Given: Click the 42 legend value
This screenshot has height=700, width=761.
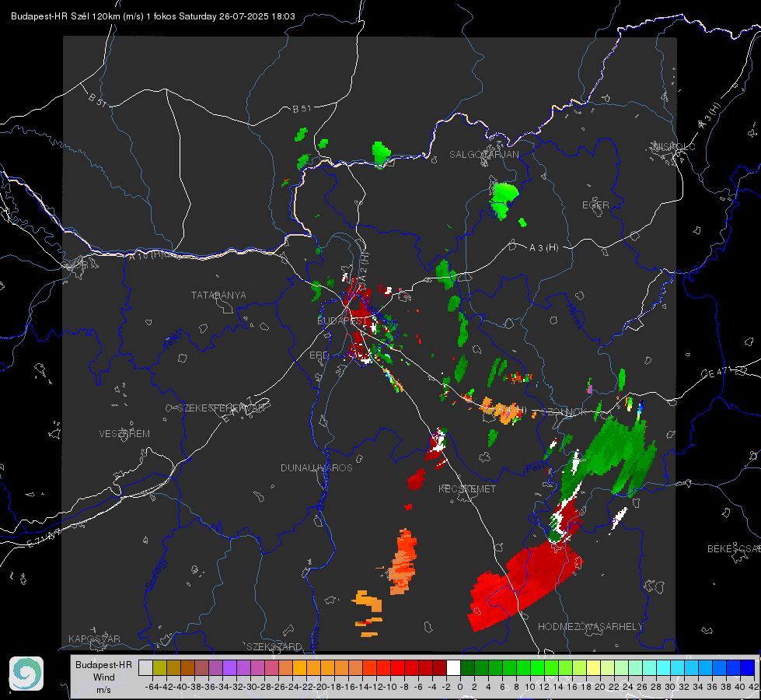Looking at the screenshot, I should click(x=753, y=687).
